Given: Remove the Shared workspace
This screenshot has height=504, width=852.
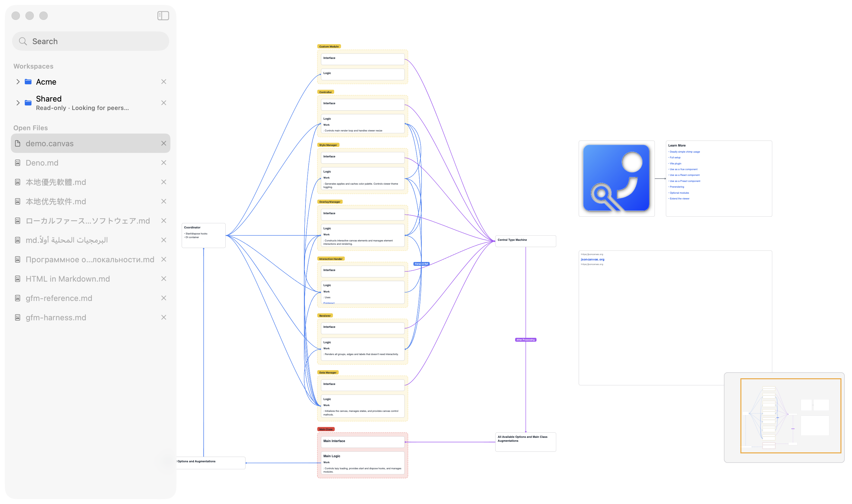Looking at the screenshot, I should (164, 102).
